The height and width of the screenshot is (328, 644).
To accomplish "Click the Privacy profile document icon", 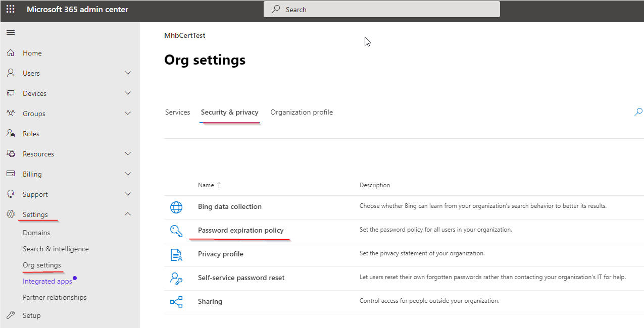I will (176, 254).
